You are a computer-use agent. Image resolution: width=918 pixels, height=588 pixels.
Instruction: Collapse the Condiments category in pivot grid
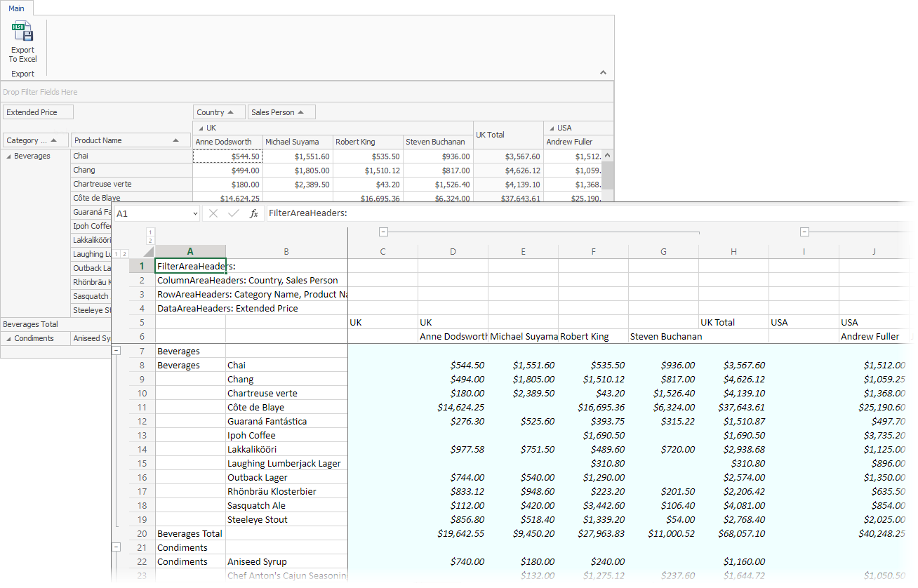8,338
